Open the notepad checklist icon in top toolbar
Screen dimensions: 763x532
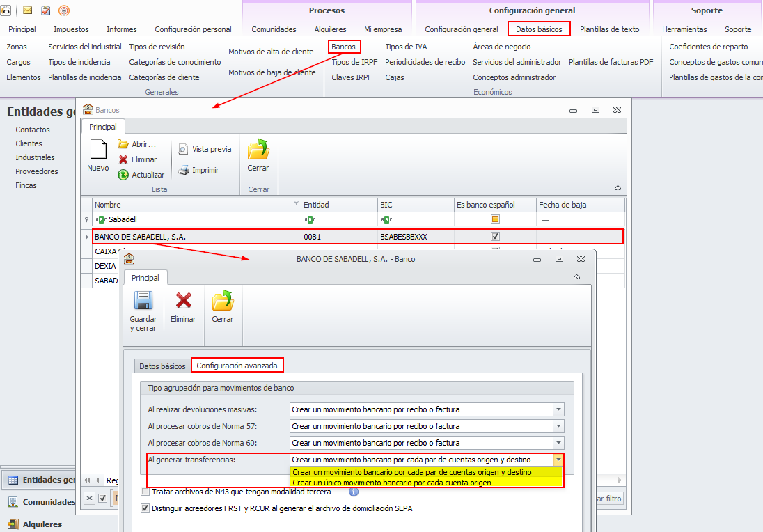46,10
